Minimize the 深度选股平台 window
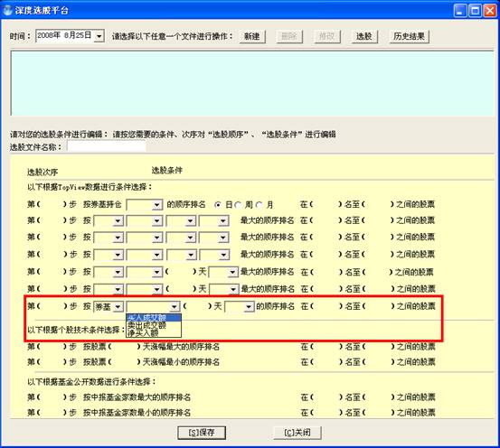This screenshot has height=448, width=500. tap(460, 11)
